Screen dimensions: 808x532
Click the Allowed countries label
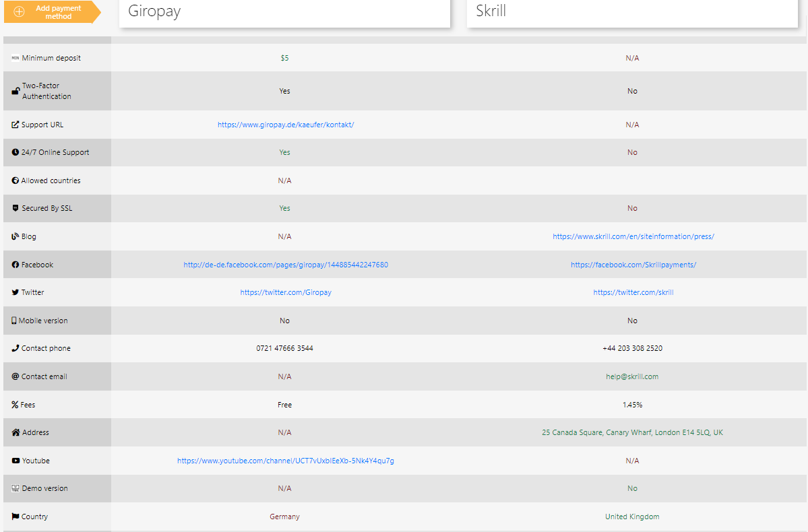[x=51, y=180]
